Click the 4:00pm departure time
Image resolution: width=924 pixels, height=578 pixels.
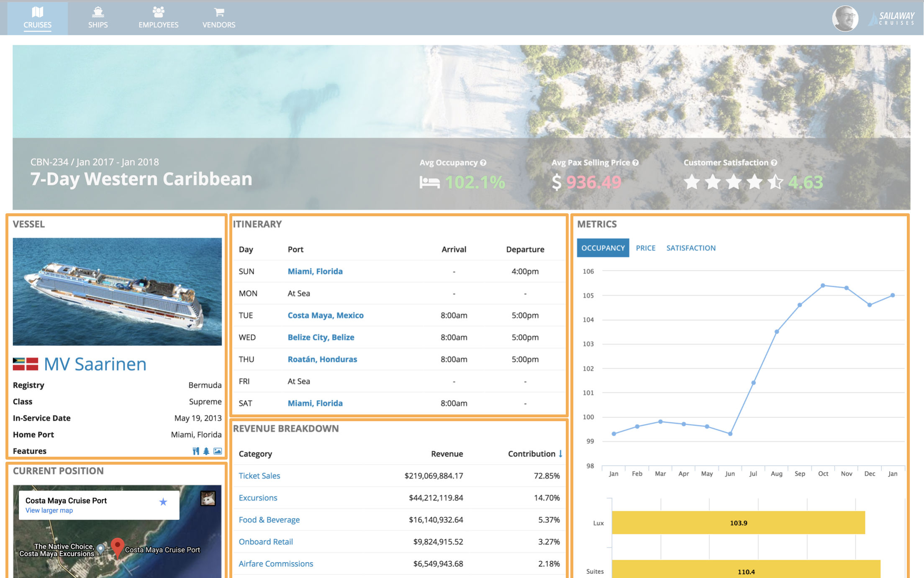[525, 271]
